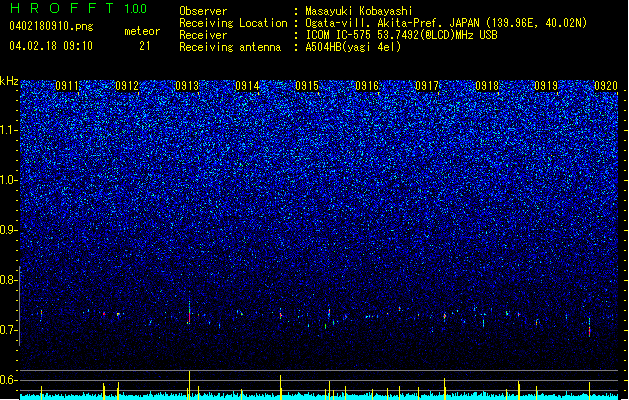629x400 pixels.
Task: Click the 'Receiver' field label
Action: click(x=203, y=35)
